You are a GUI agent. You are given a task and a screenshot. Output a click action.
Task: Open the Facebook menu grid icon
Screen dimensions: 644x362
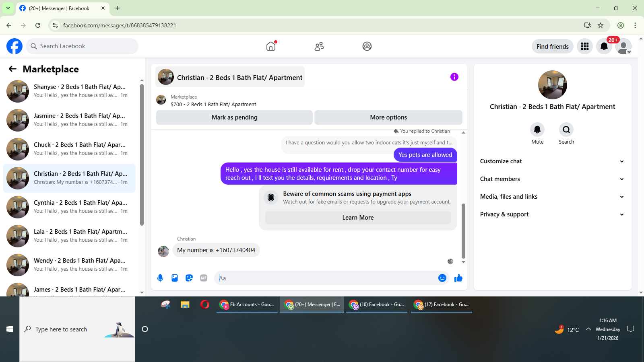click(585, 46)
